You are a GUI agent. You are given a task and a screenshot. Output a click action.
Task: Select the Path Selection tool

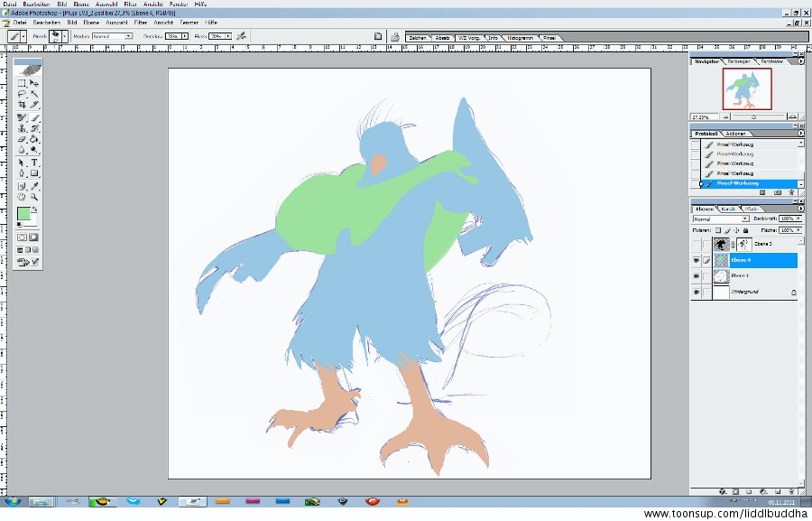click(22, 163)
